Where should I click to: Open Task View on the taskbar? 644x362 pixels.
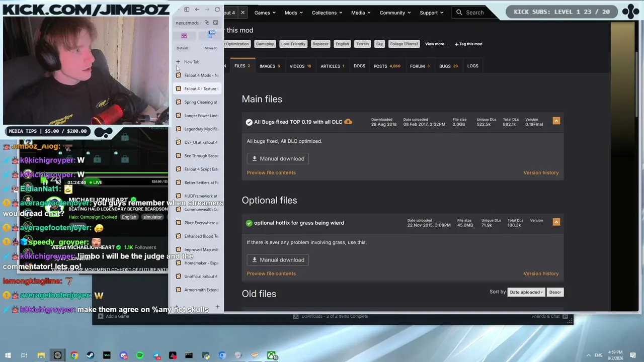pyautogui.click(x=24, y=355)
